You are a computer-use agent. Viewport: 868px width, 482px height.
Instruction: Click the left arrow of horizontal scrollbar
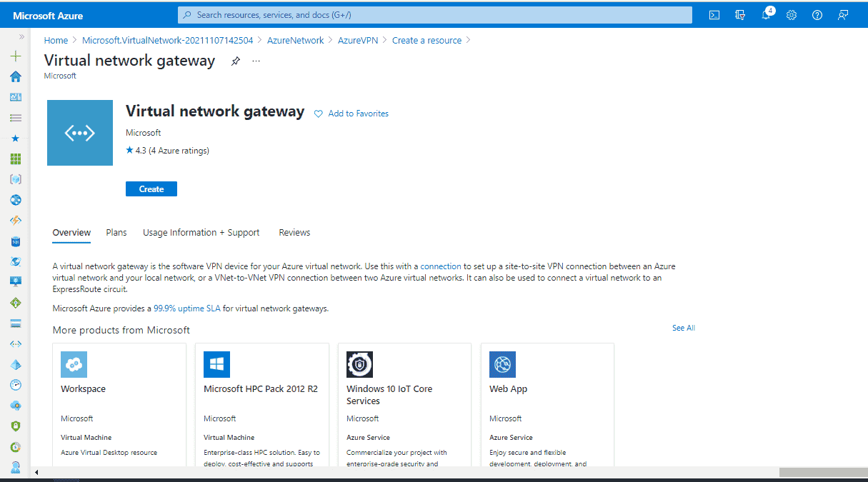pos(36,472)
